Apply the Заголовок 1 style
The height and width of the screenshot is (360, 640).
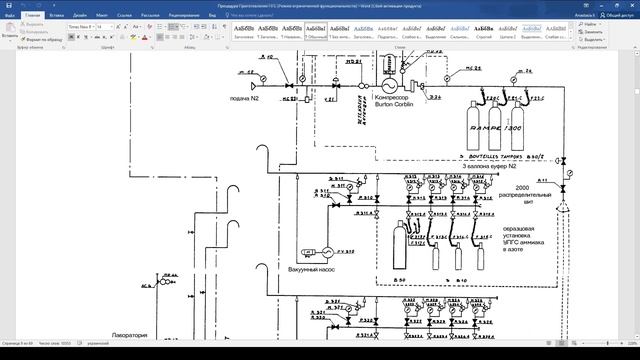pyautogui.click(x=244, y=31)
